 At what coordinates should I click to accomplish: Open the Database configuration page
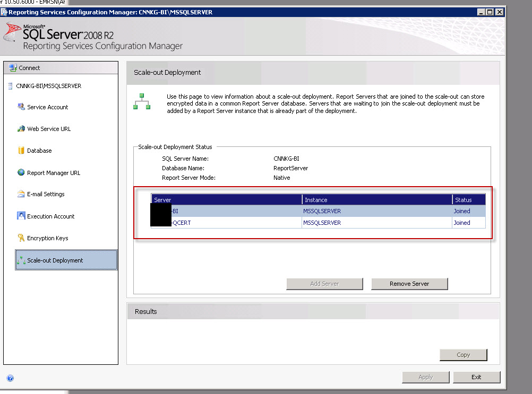pos(39,151)
